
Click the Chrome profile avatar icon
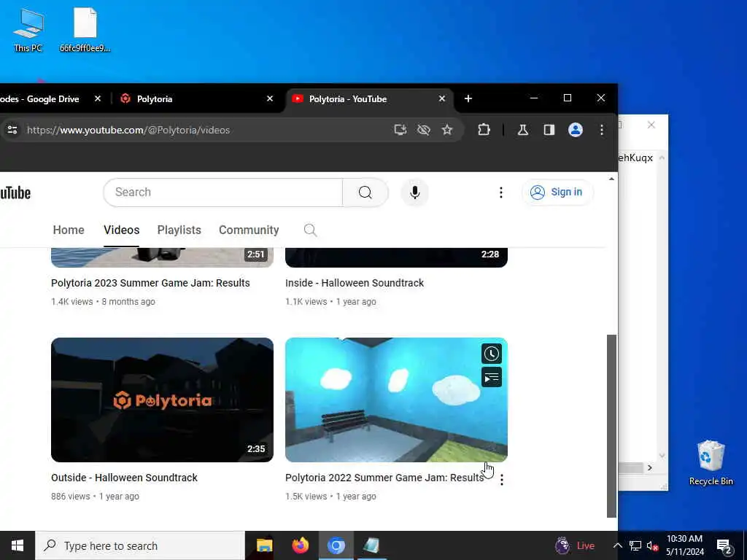(x=576, y=130)
